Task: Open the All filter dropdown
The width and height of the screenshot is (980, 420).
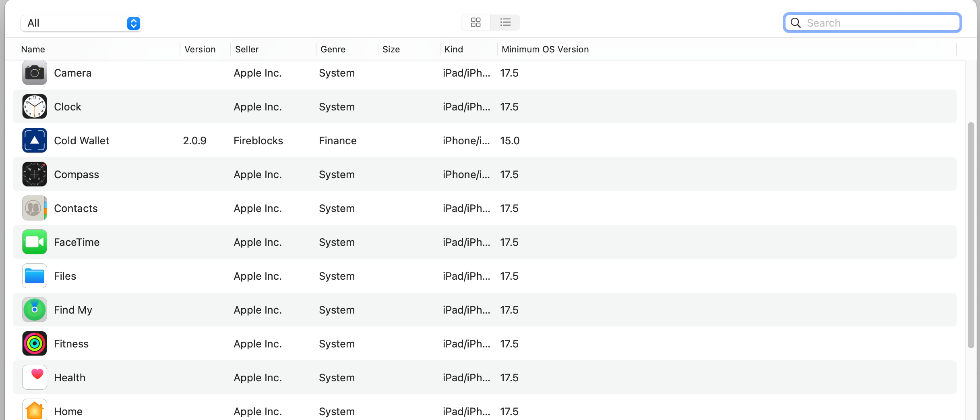Action: pos(81,23)
